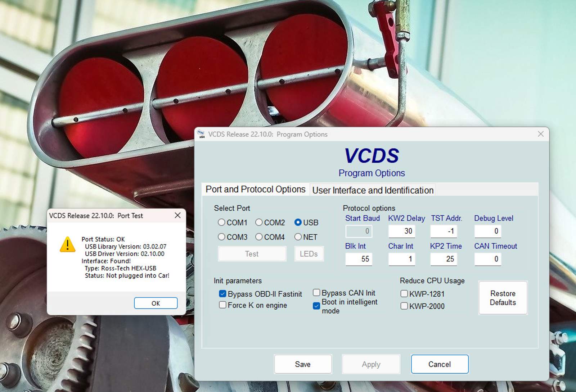
Task: Click the Apply button
Action: tap(371, 364)
